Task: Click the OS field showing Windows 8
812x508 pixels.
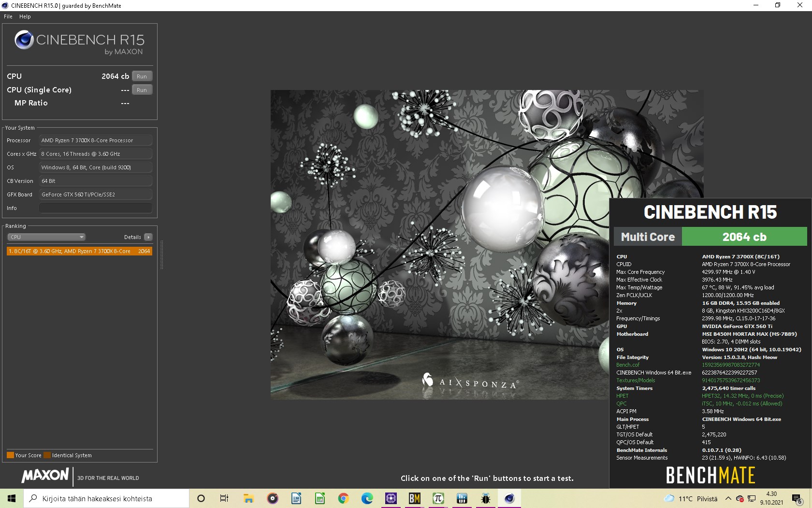Action: (96, 167)
